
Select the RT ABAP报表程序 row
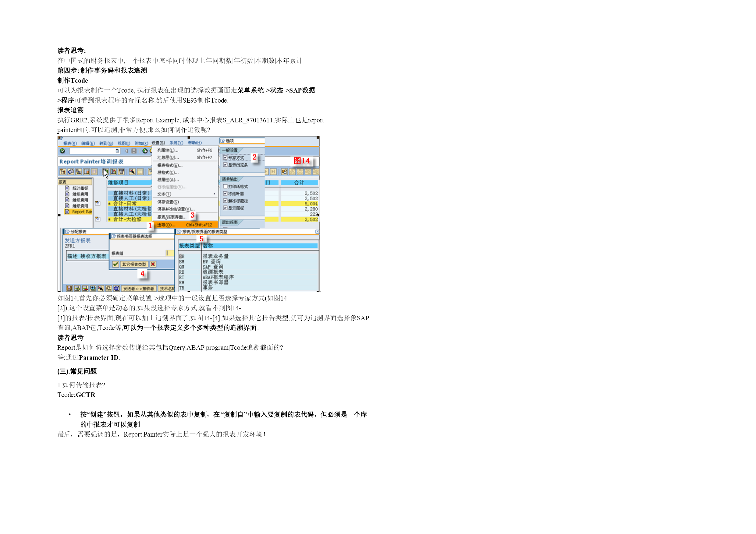point(248,277)
